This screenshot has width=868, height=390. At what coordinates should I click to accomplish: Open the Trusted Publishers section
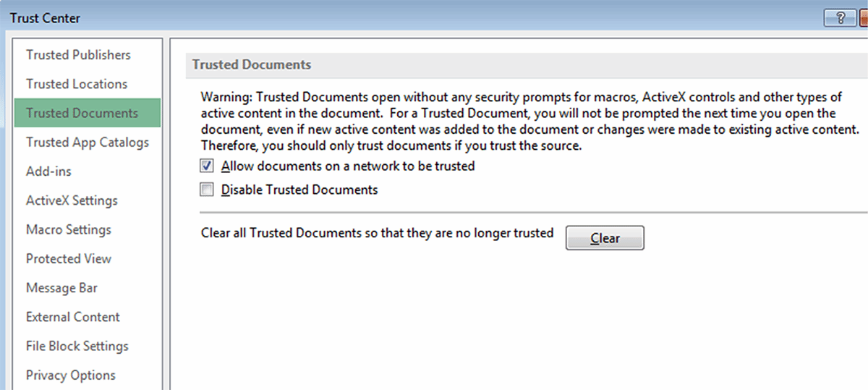pos(78,55)
